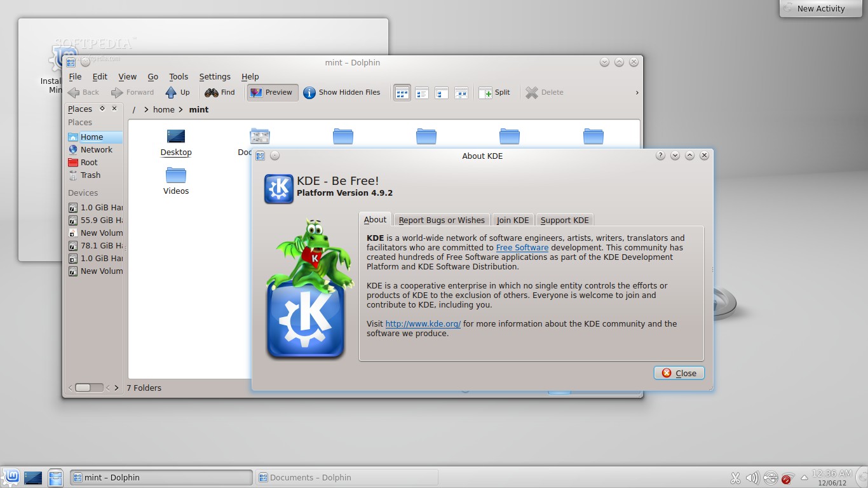Select Home in the Places panel

(x=95, y=137)
